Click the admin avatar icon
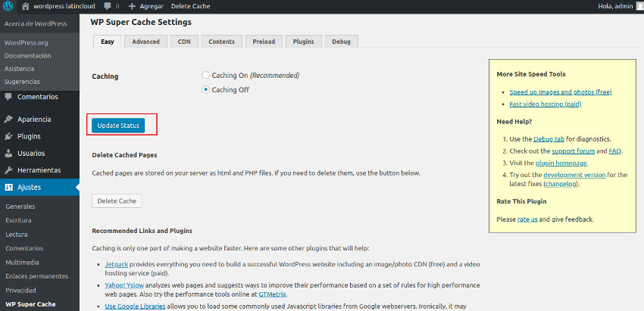Image resolution: width=644 pixels, height=311 pixels. click(640, 6)
